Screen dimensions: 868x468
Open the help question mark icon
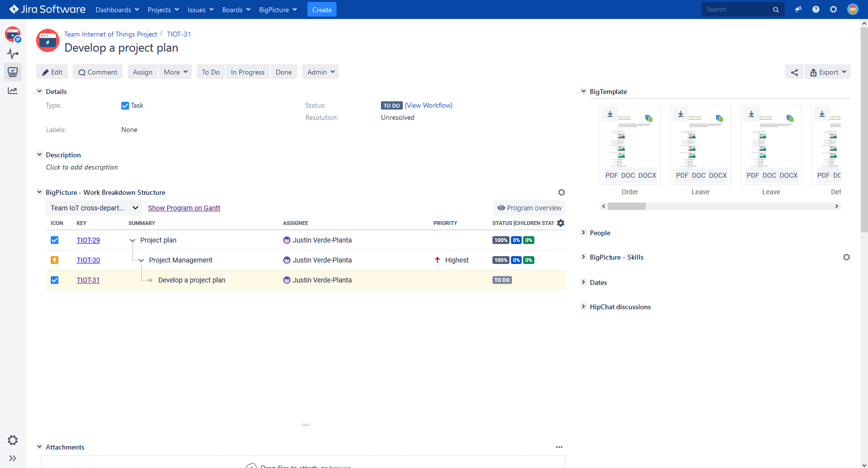tap(816, 9)
